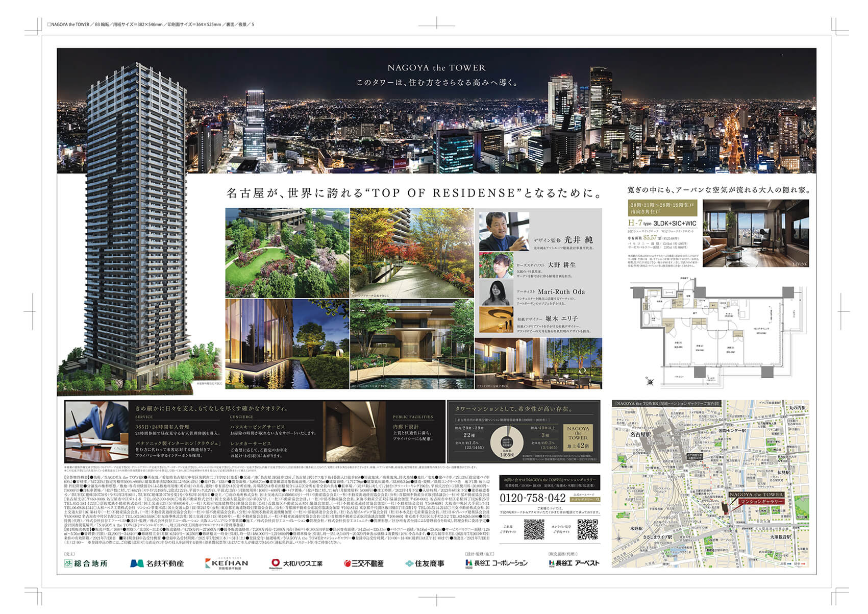Click the portrait of Mari-Ruth Oda

pyautogui.click(x=496, y=293)
